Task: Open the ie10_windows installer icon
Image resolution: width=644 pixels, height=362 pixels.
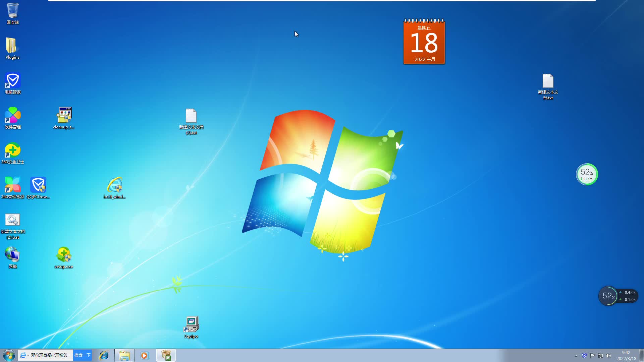Action: pyautogui.click(x=114, y=186)
